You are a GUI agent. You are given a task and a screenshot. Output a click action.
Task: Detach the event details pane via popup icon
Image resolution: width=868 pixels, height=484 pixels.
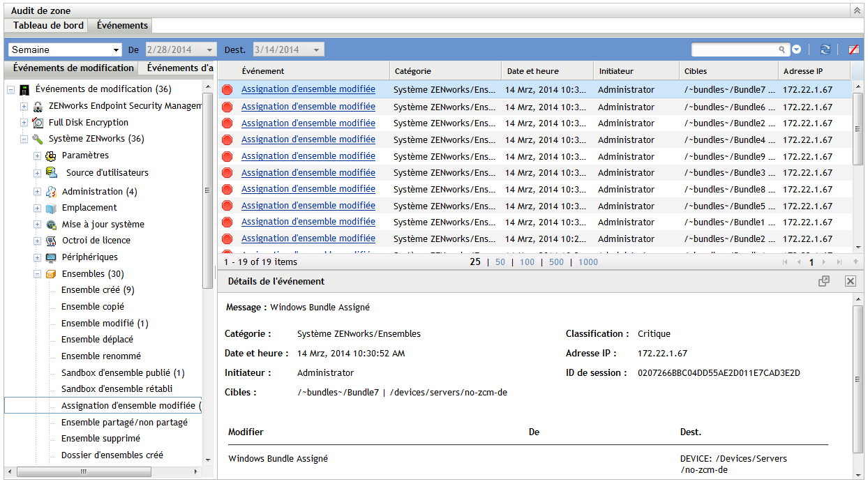824,280
